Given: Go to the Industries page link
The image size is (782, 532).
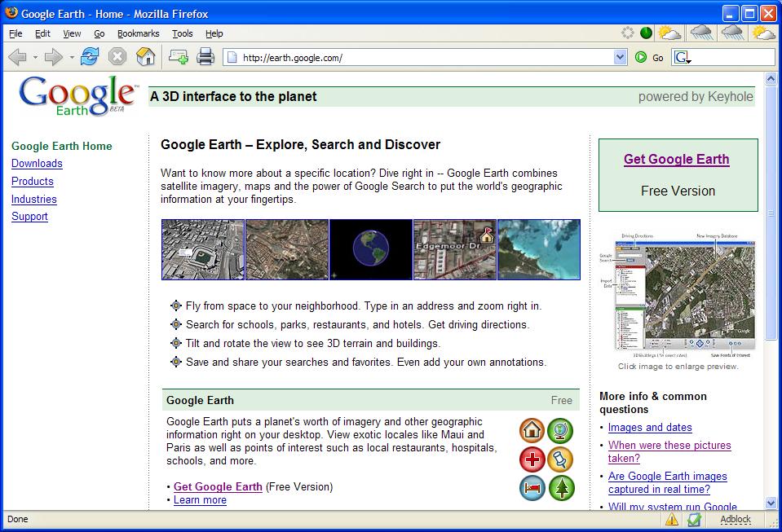Looking at the screenshot, I should tap(34, 200).
